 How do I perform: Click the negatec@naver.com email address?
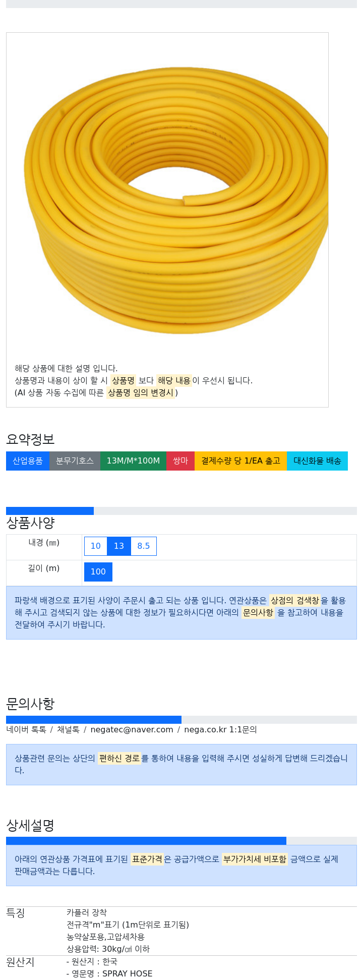coord(132,730)
